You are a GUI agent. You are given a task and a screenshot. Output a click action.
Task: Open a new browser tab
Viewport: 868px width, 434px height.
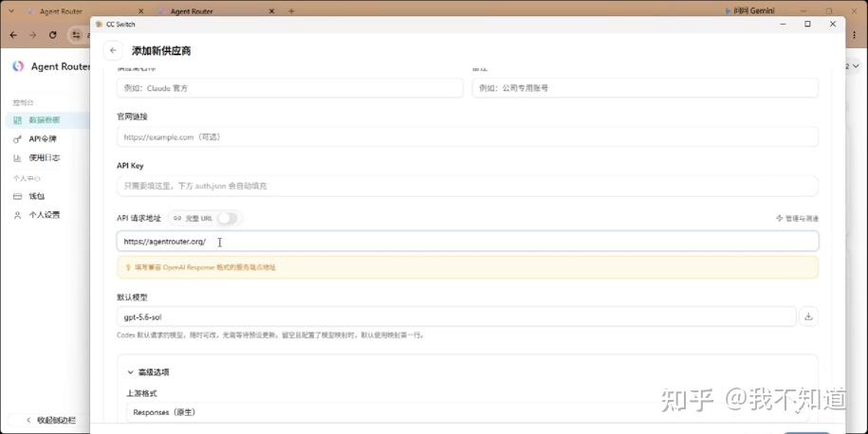click(291, 11)
